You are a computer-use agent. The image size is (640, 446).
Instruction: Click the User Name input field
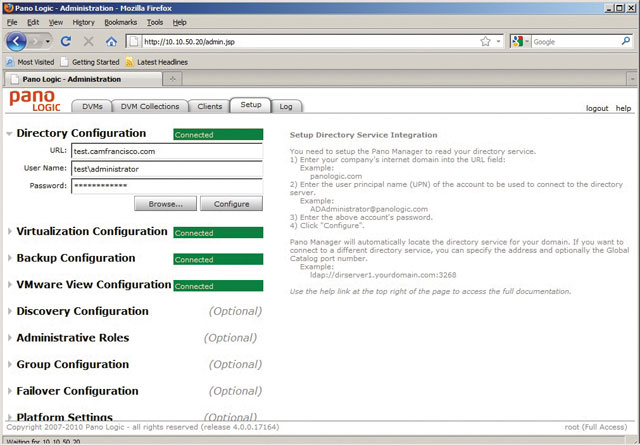pyautogui.click(x=167, y=169)
